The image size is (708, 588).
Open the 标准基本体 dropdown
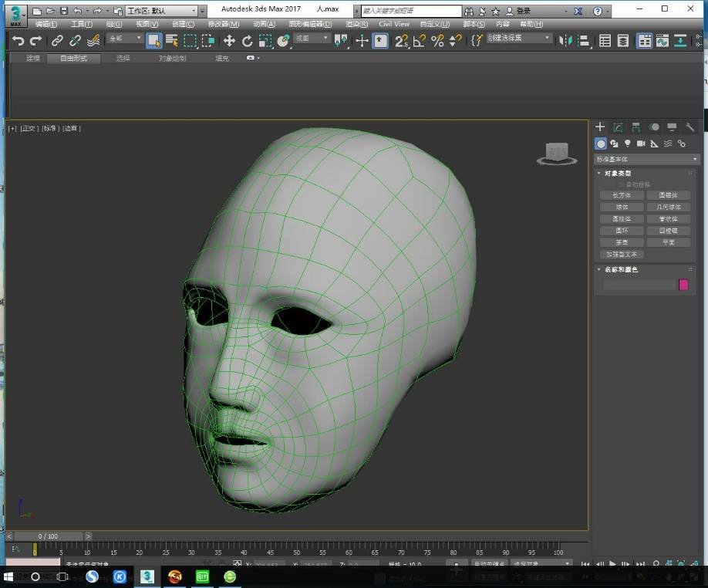pos(646,159)
